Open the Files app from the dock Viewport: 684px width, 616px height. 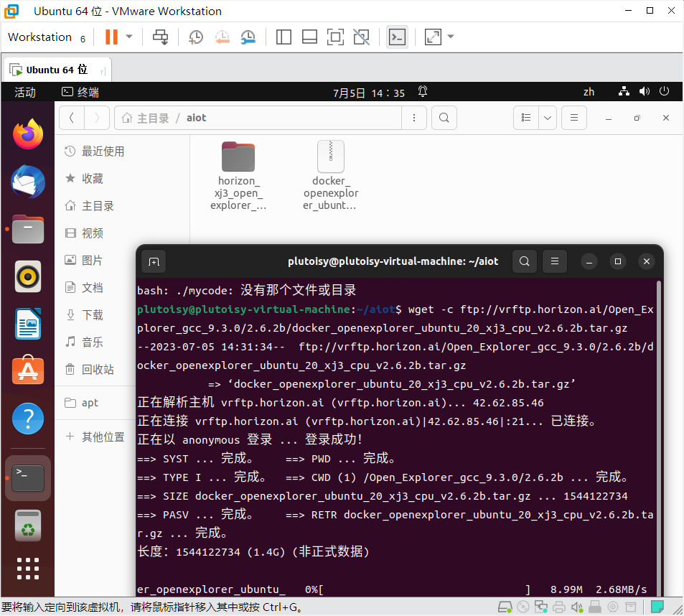point(28,229)
